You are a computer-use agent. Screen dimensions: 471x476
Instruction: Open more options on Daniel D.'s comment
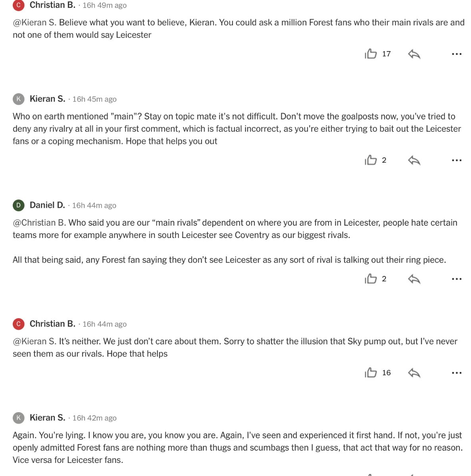(457, 279)
